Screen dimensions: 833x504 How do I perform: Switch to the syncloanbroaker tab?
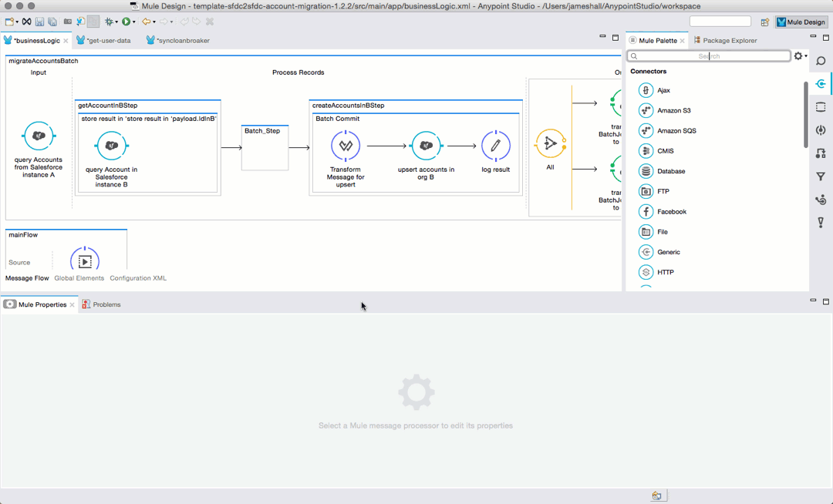click(x=183, y=41)
